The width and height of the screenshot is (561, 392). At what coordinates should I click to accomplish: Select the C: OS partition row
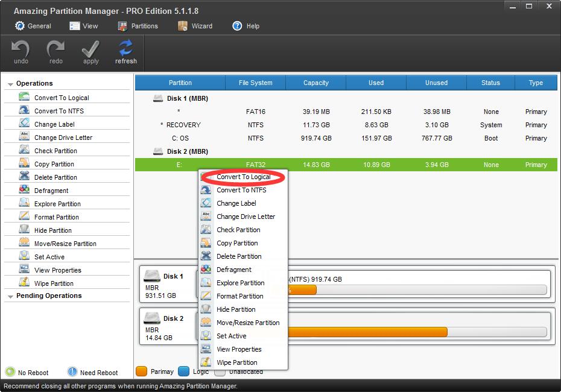coord(346,138)
